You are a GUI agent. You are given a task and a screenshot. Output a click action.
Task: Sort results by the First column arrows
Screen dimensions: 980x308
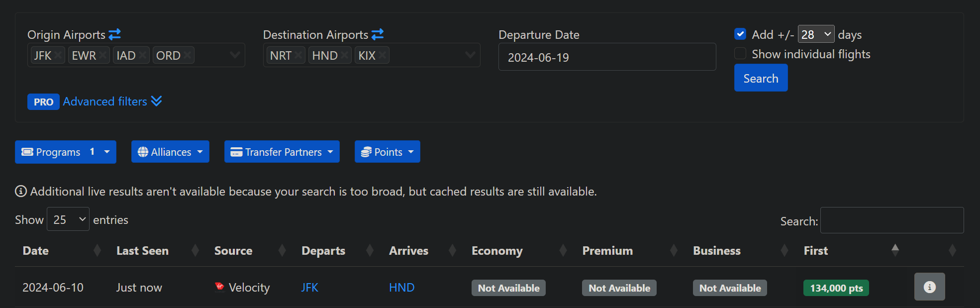tap(895, 250)
